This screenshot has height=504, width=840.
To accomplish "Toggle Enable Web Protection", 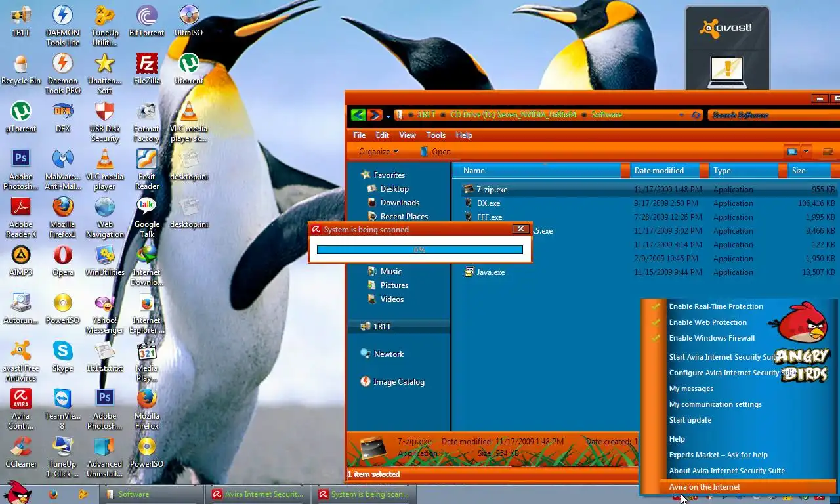I will pos(707,322).
